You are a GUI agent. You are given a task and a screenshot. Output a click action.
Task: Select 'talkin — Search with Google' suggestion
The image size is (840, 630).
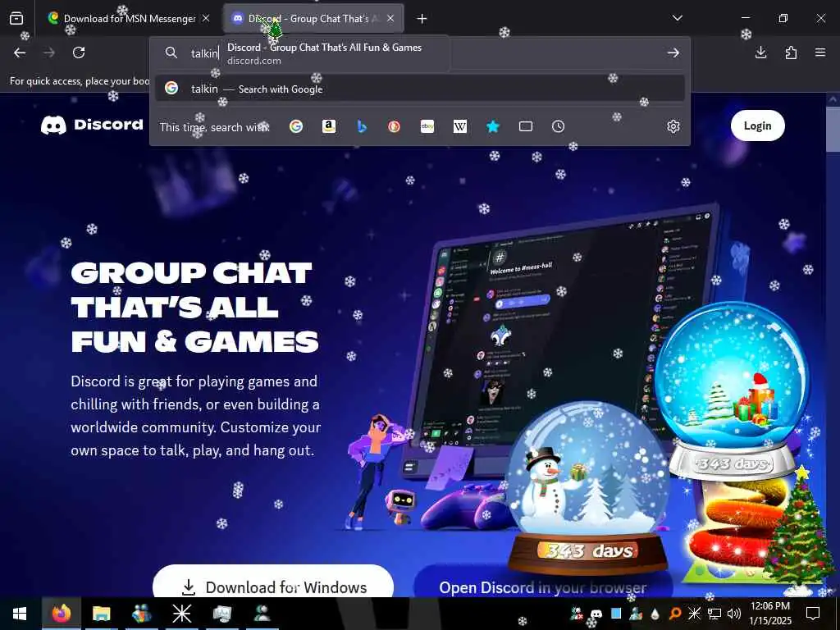tap(419, 89)
